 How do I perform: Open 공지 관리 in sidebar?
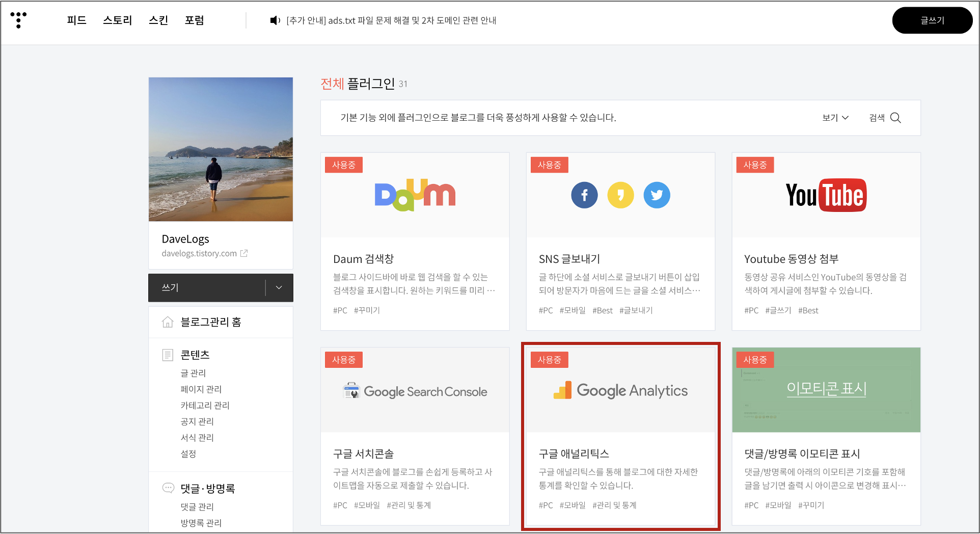pyautogui.click(x=197, y=421)
